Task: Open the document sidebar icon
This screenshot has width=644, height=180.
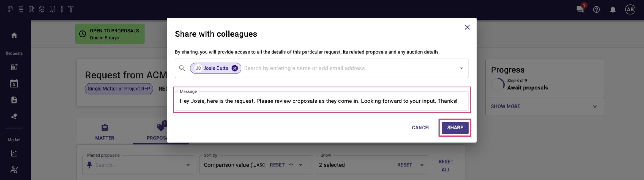Action: point(14,100)
